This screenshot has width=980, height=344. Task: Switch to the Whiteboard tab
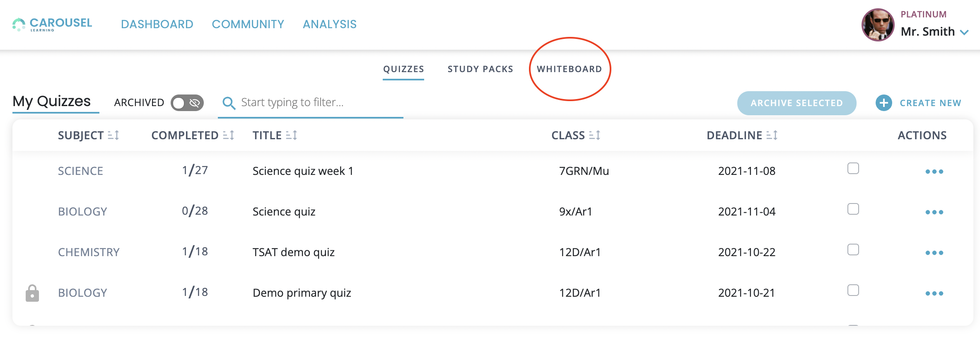[x=569, y=69]
